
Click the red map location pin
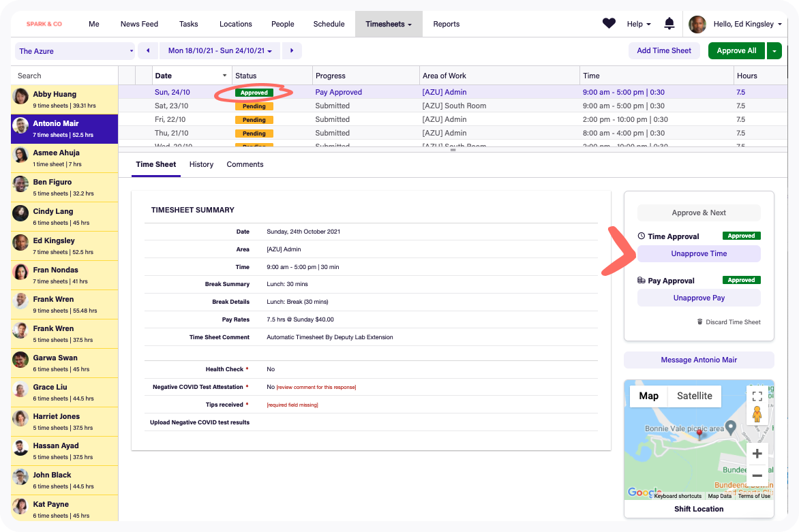[700, 433]
